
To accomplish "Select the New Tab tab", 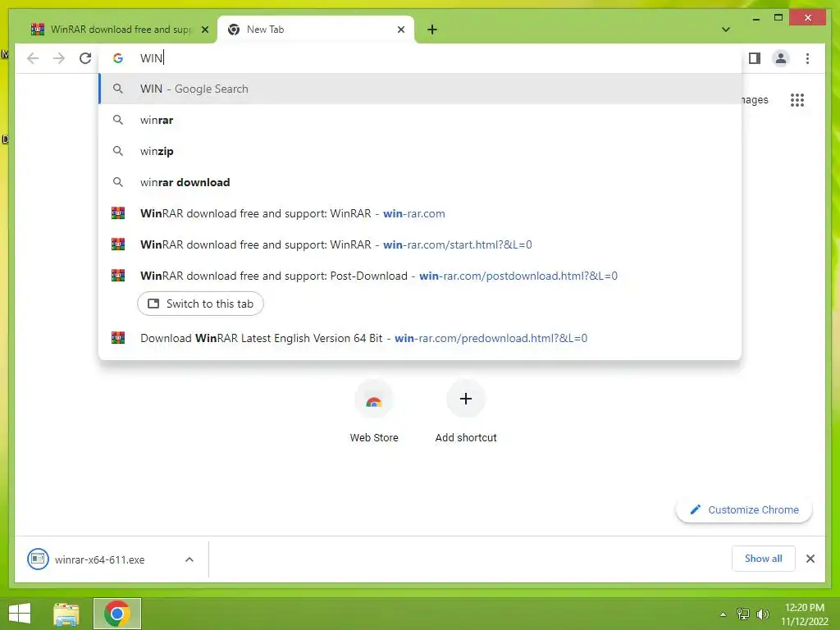I will point(316,30).
